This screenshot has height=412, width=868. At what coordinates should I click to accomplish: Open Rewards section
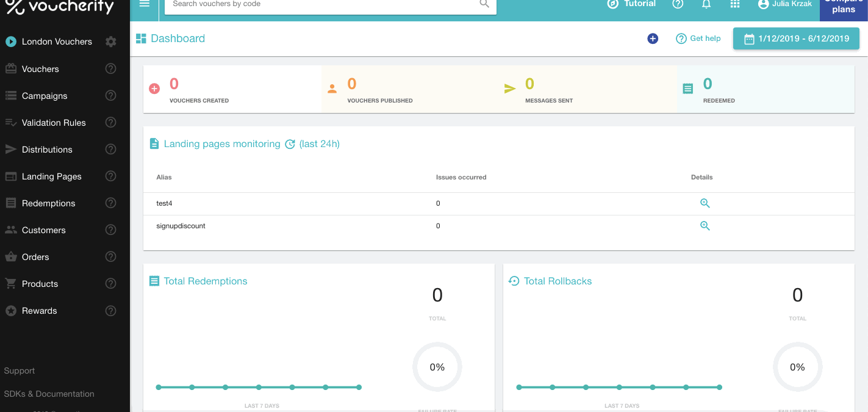[39, 311]
